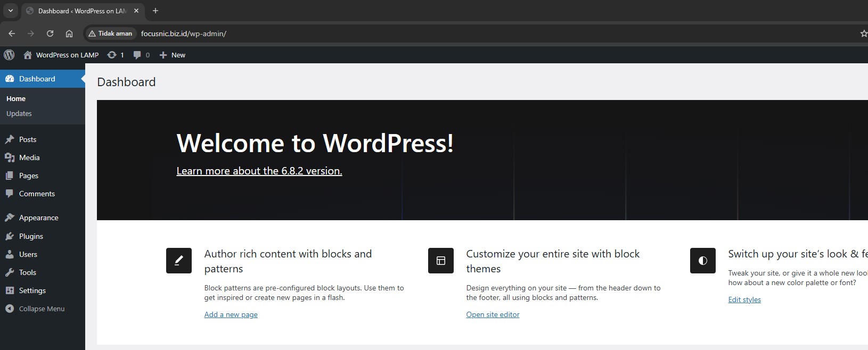Go to the Appearance menu
The image size is (868, 350).
[38, 218]
